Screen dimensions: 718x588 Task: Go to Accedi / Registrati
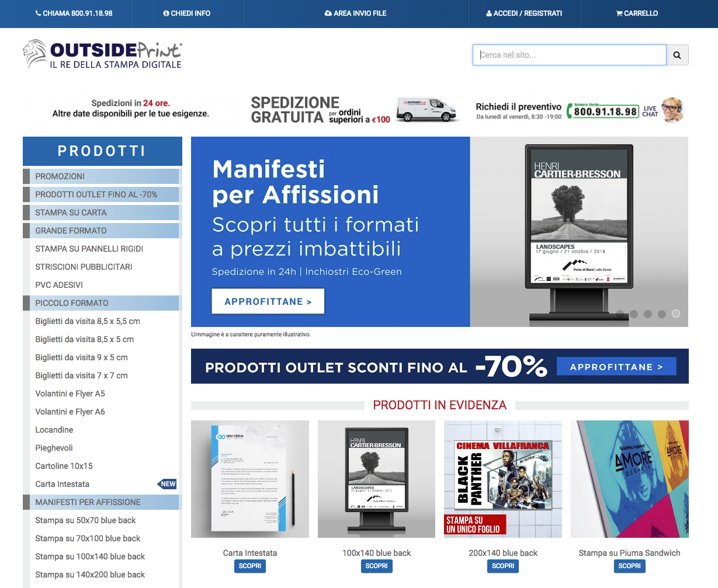coord(524,13)
